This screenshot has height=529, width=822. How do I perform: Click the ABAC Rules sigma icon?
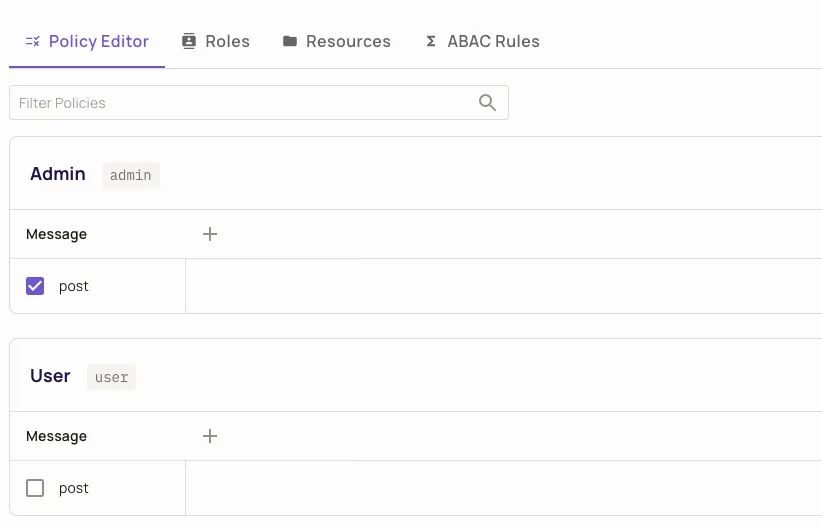point(431,42)
